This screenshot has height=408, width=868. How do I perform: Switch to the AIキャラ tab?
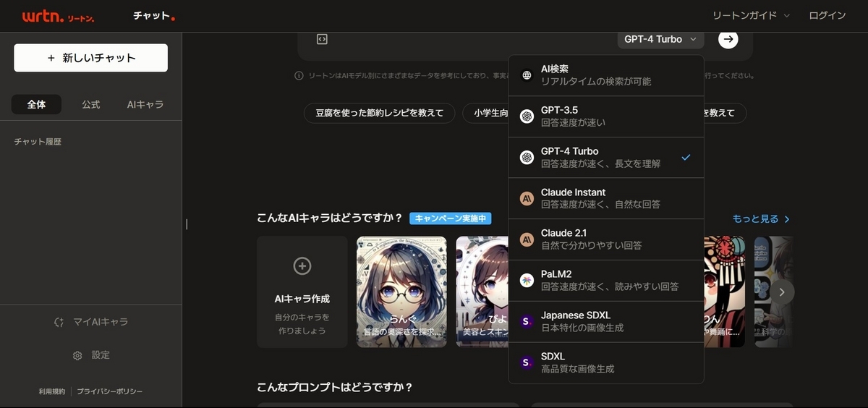[145, 105]
